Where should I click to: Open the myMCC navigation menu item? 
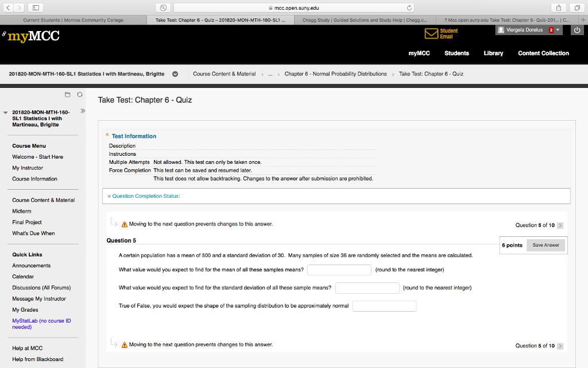click(419, 53)
